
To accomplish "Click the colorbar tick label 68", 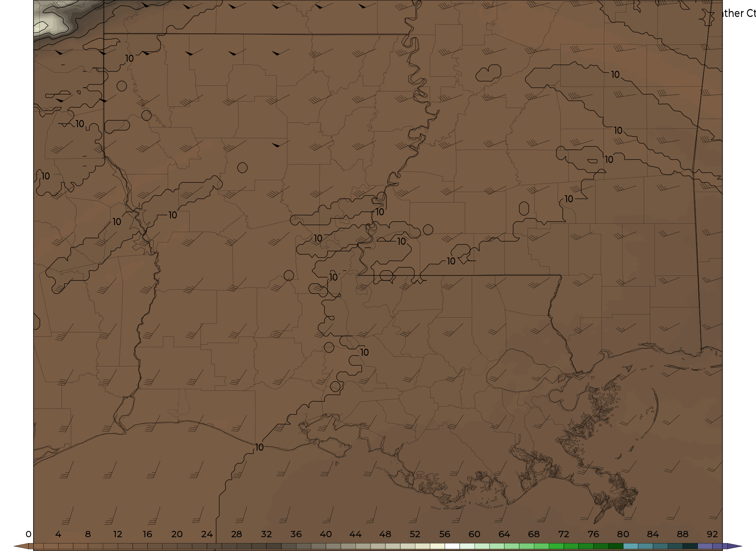I will [534, 534].
